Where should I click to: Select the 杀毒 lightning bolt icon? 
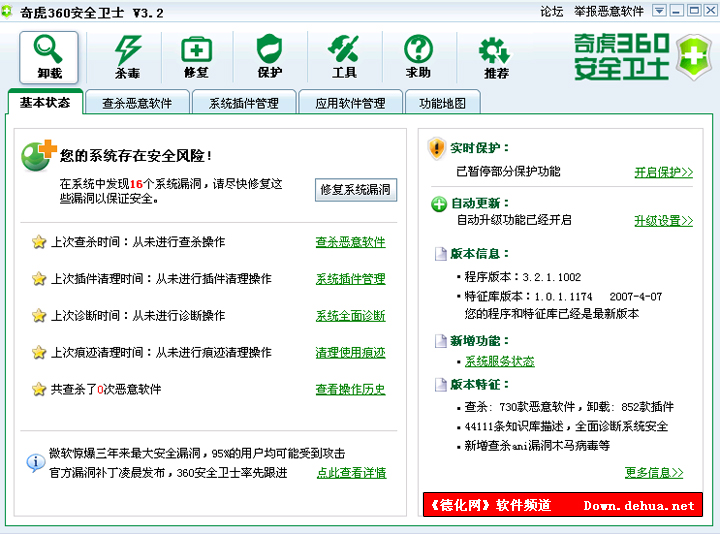tap(127, 57)
